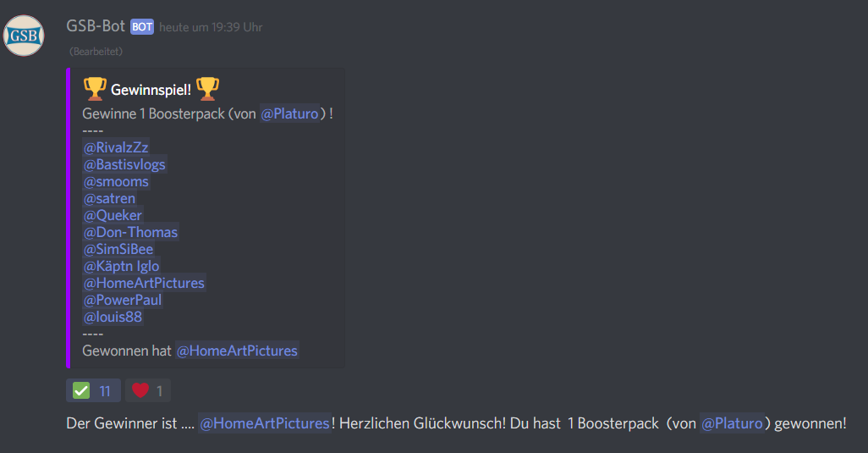Open @Platuro mention in embed description
Viewport: 868px width, 453px height.
tap(290, 113)
